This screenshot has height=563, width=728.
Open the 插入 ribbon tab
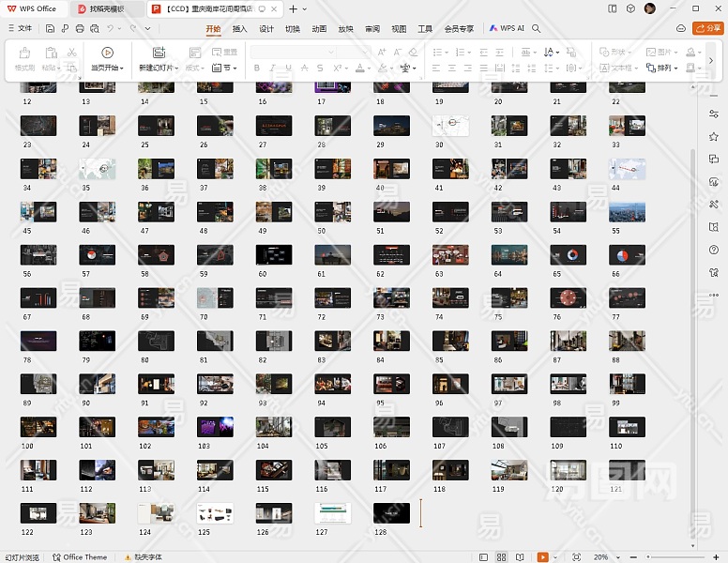pyautogui.click(x=239, y=28)
